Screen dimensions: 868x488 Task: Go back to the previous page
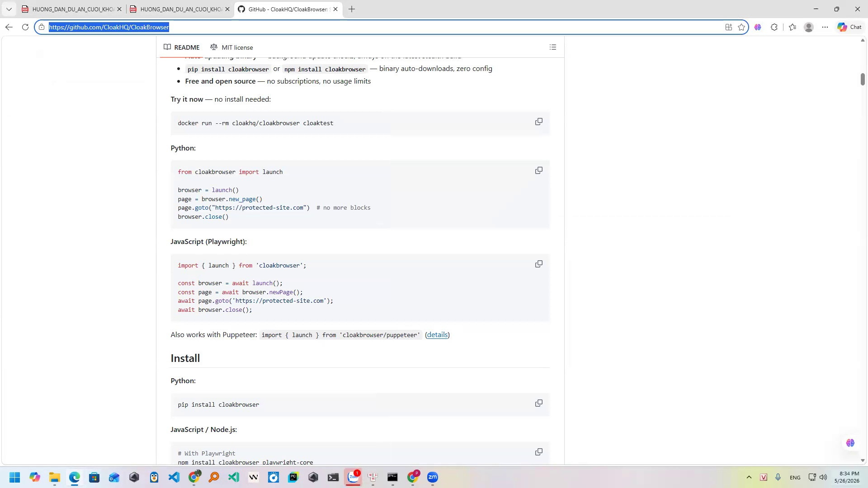tap(9, 27)
